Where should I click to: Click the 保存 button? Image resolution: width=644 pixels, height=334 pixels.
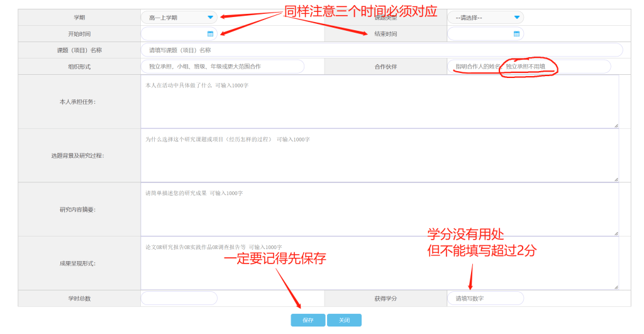click(x=308, y=320)
